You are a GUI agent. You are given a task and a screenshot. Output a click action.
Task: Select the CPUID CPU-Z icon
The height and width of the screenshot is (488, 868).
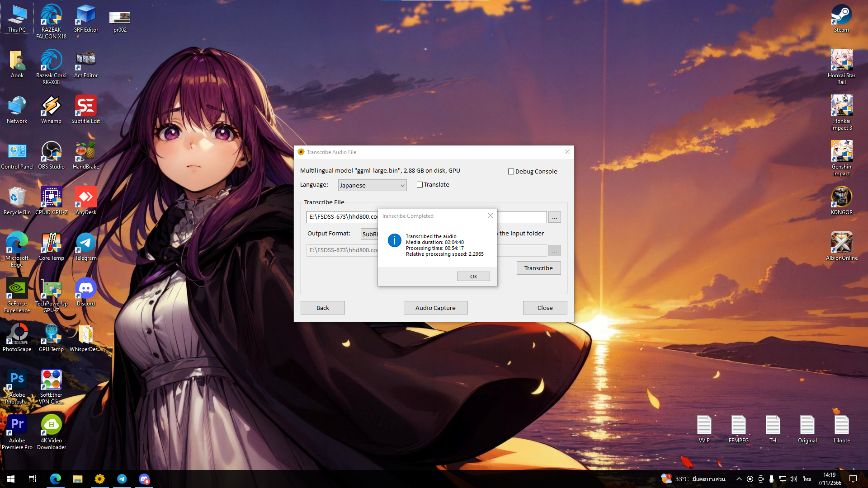point(51,201)
